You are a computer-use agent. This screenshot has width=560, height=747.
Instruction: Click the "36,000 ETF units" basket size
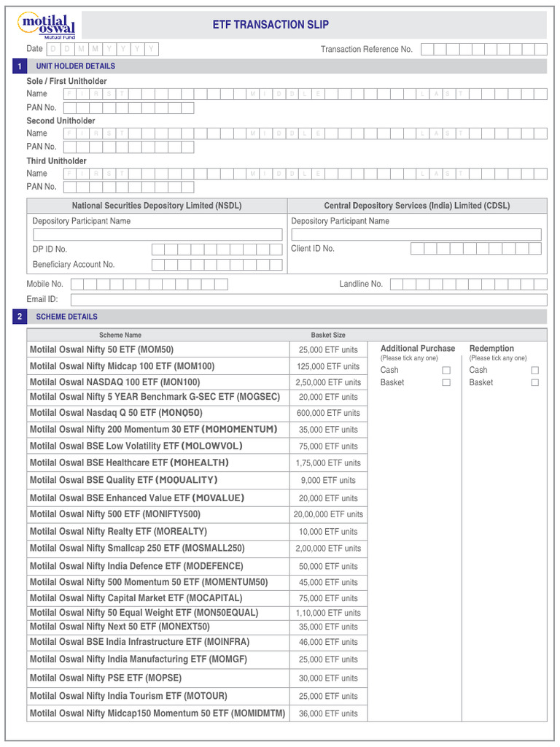click(328, 714)
